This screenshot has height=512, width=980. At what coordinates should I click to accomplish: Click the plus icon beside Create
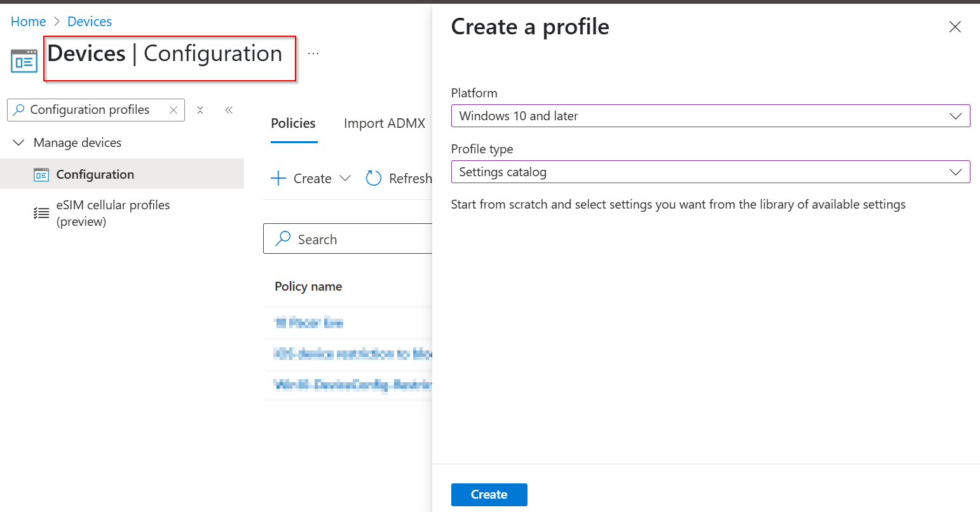click(x=278, y=179)
